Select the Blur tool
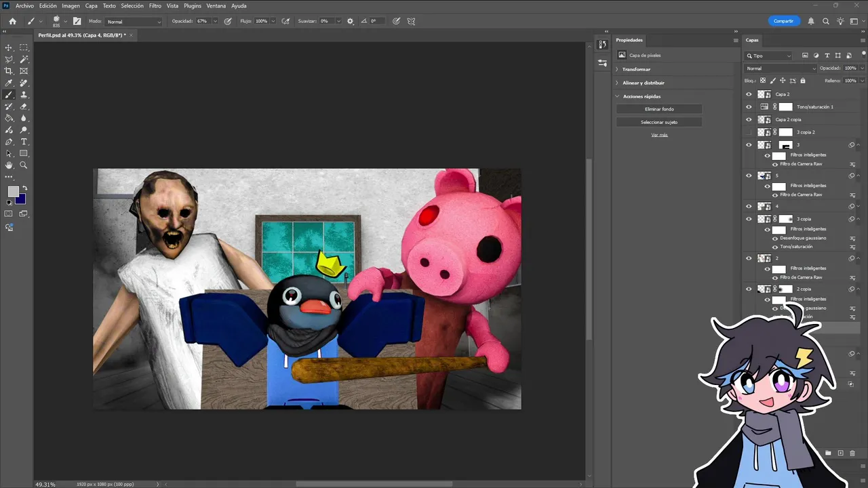Image resolution: width=868 pixels, height=488 pixels. tap(24, 118)
